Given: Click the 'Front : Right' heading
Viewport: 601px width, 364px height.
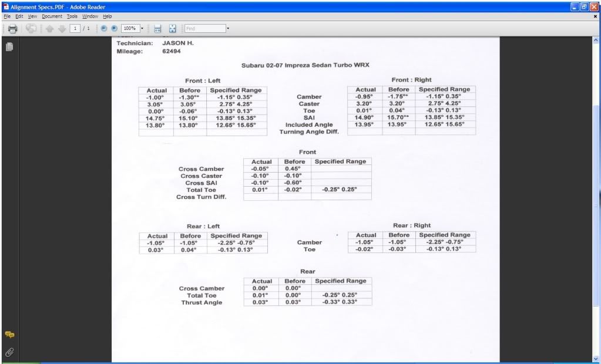Looking at the screenshot, I should pyautogui.click(x=412, y=80).
